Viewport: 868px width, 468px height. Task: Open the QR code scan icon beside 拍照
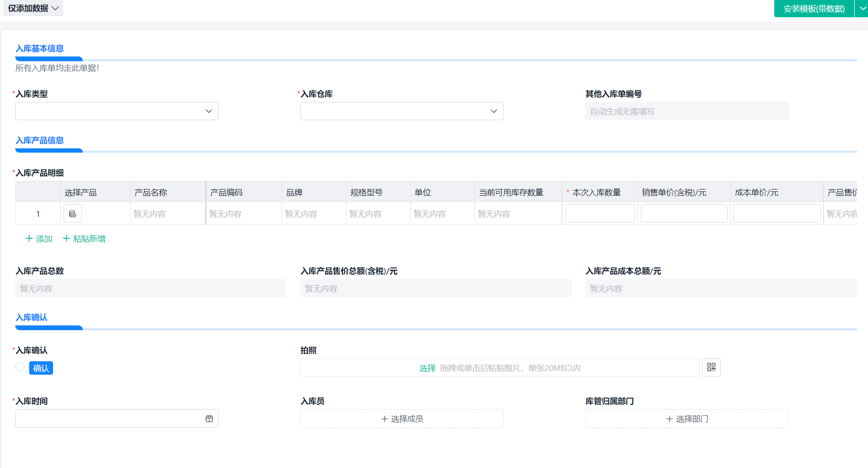click(711, 368)
